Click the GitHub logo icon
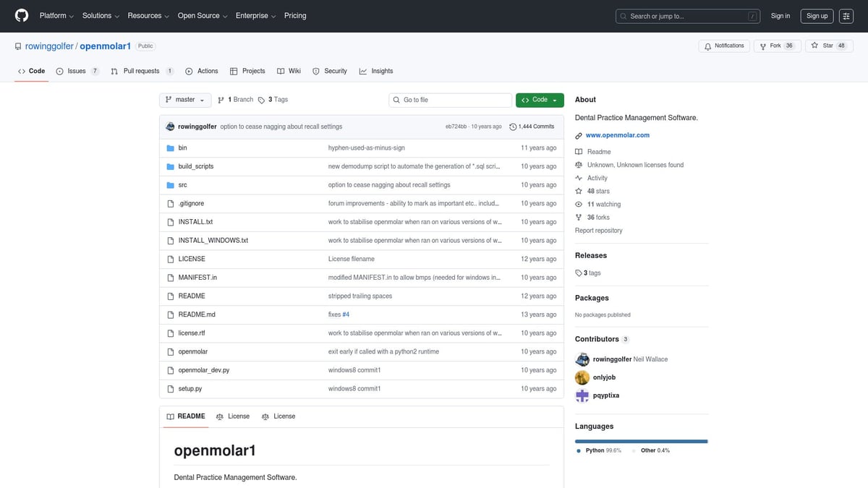868x488 pixels. 22,16
